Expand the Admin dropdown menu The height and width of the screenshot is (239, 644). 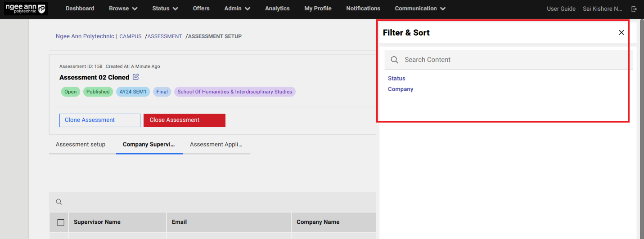pos(237,9)
